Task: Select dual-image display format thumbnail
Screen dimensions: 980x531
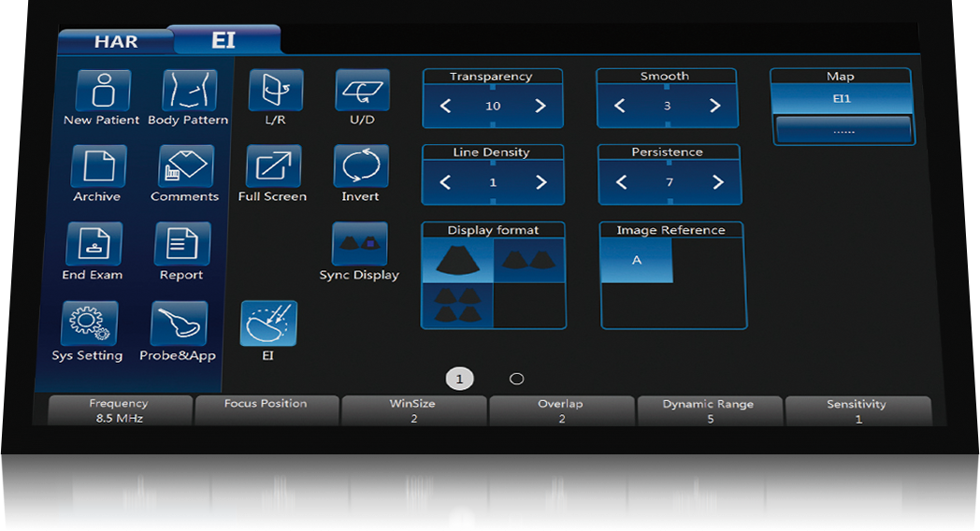Action: [x=529, y=261]
